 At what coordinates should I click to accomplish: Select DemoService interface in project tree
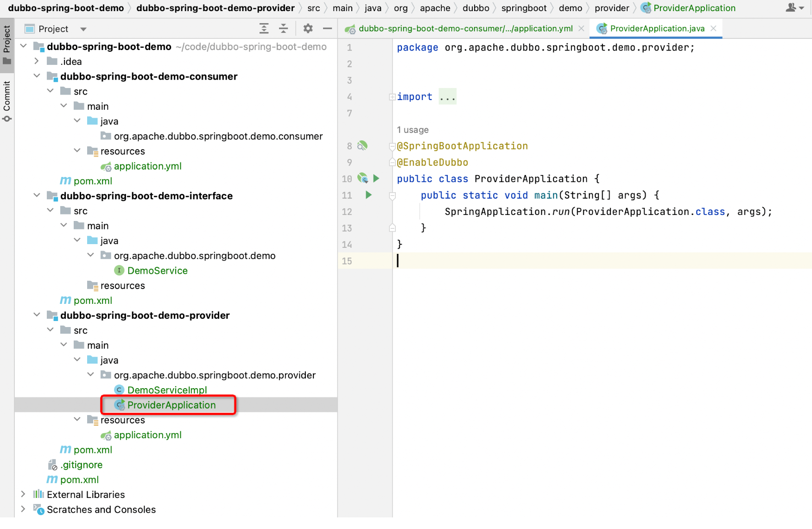pyautogui.click(x=157, y=271)
